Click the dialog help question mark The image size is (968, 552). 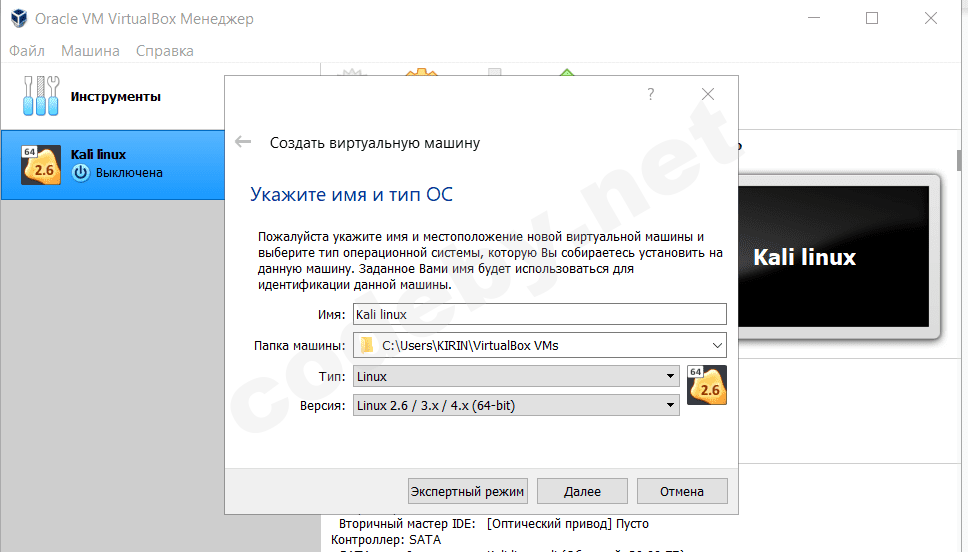(651, 94)
